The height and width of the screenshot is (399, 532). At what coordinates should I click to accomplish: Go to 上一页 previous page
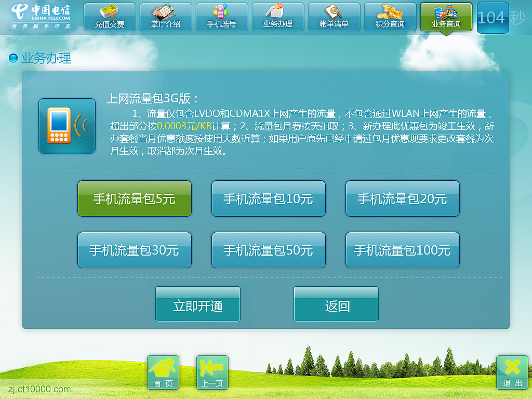click(212, 372)
